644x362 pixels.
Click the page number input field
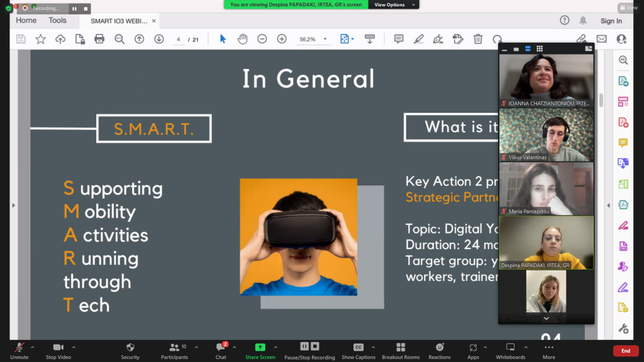tap(179, 39)
